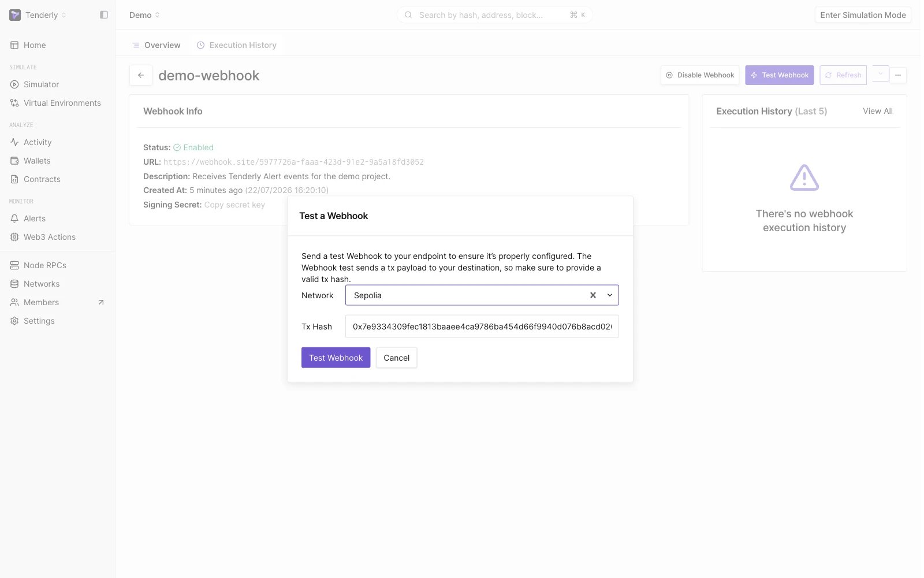Expand the Demo project dropdown
Screen dimensions: 924x578
tap(144, 15)
